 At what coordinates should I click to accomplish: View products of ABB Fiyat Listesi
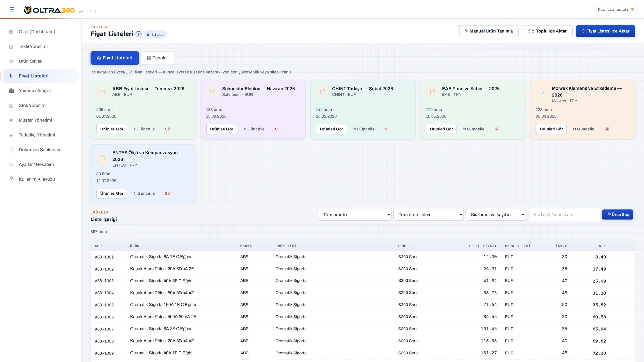(112, 129)
